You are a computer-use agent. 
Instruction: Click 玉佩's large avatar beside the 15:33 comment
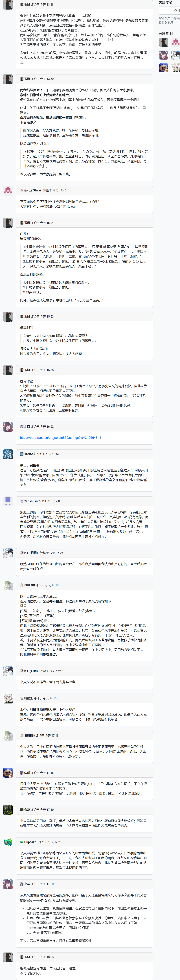tap(8, 316)
